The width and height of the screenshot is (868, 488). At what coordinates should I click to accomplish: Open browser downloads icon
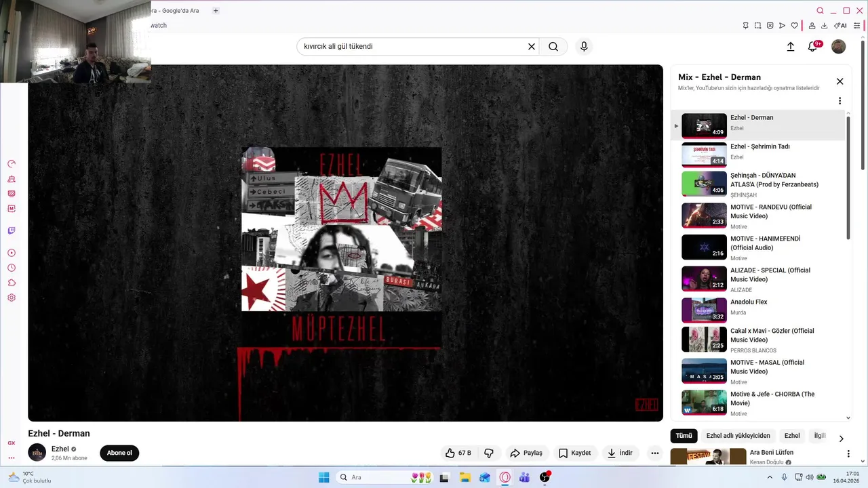824,26
